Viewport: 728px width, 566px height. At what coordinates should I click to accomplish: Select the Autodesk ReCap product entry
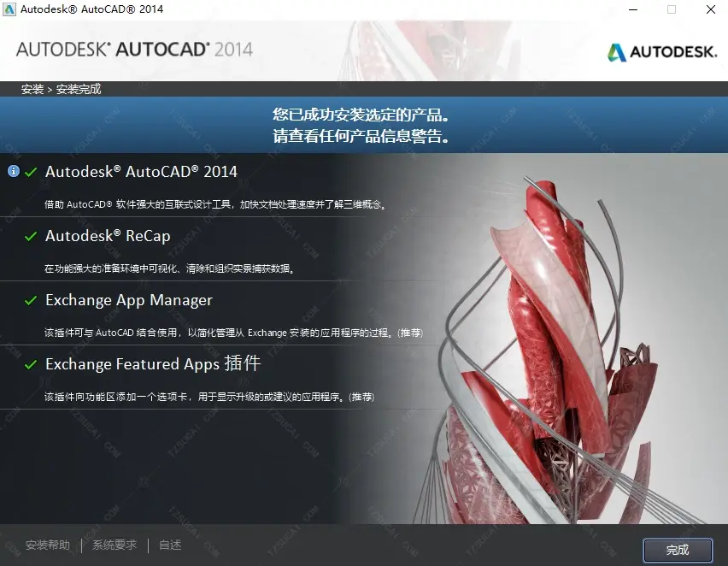[108, 236]
